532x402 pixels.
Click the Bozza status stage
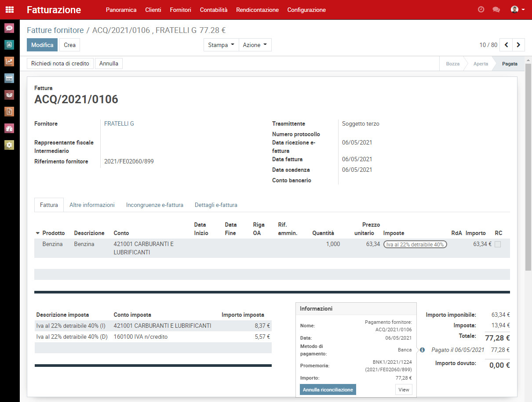click(x=453, y=64)
